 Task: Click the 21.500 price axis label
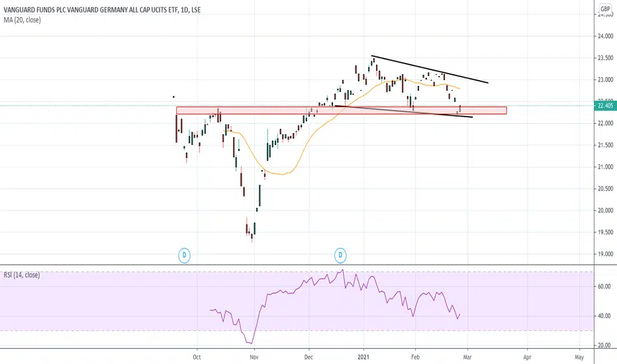click(606, 145)
